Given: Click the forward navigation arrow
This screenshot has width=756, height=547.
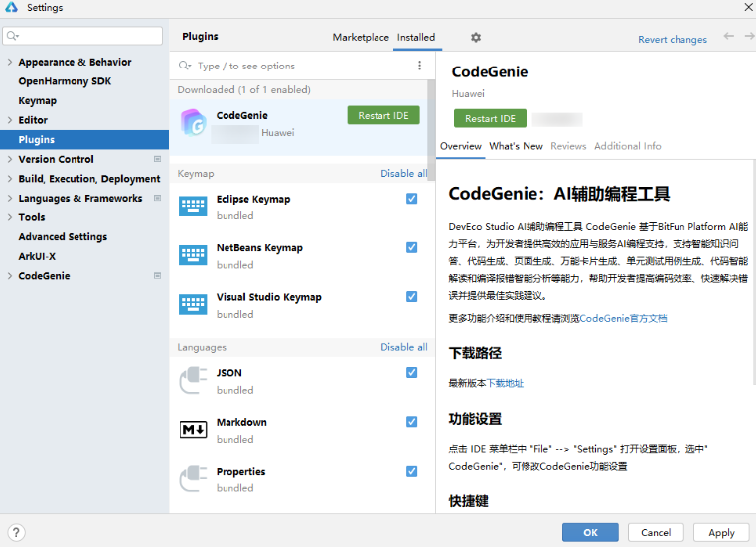Looking at the screenshot, I should click(749, 36).
